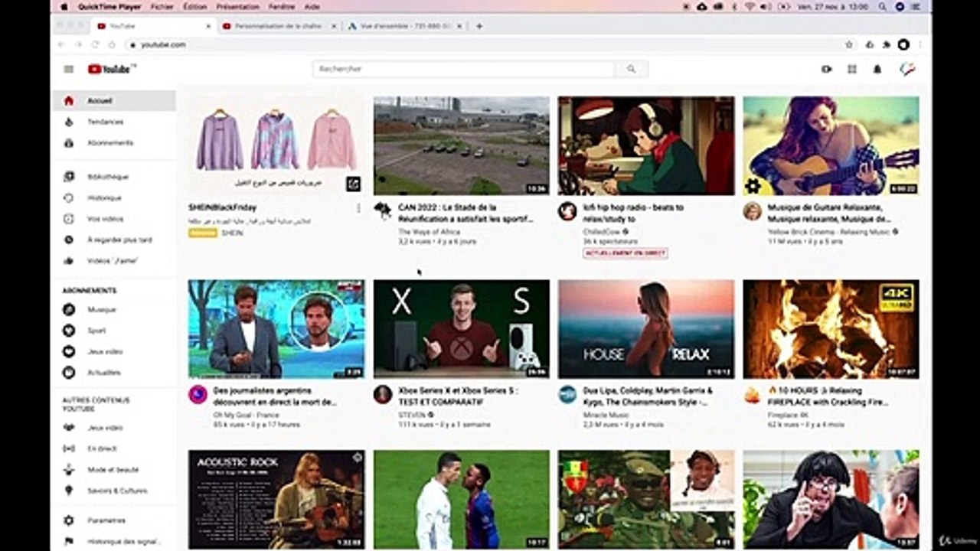Screen dimensions: 980x551
Task: Open the QuickTime Player menu
Action: [110, 6]
